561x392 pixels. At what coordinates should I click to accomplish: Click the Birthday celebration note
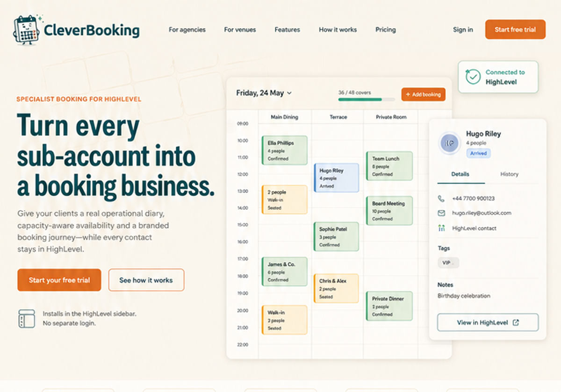point(464,296)
